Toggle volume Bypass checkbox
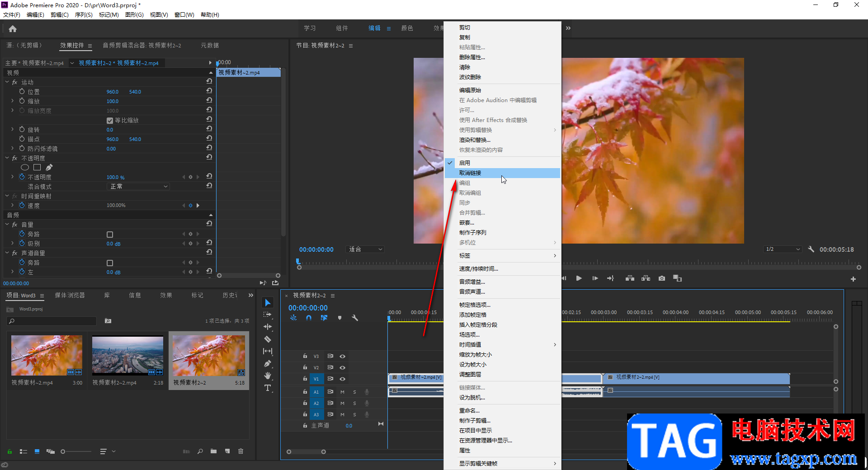868x470 pixels. pyautogui.click(x=110, y=235)
